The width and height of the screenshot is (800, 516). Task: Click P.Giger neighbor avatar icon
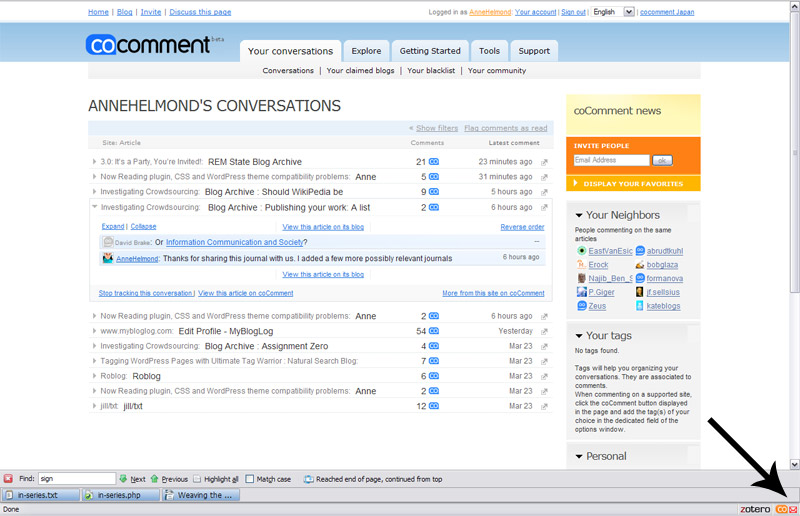tap(582, 292)
